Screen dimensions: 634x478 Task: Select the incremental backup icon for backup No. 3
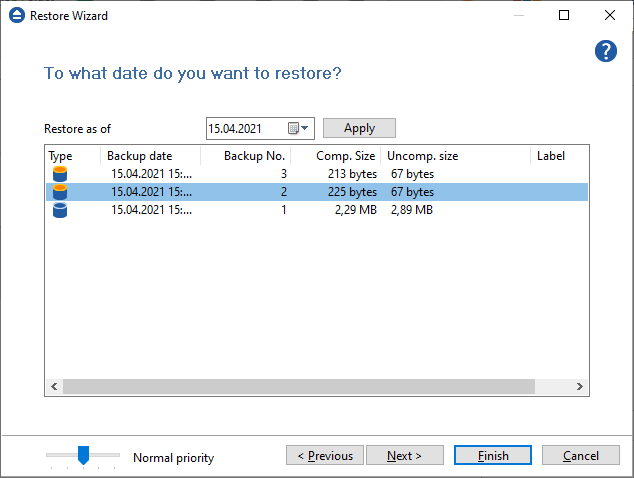point(60,174)
